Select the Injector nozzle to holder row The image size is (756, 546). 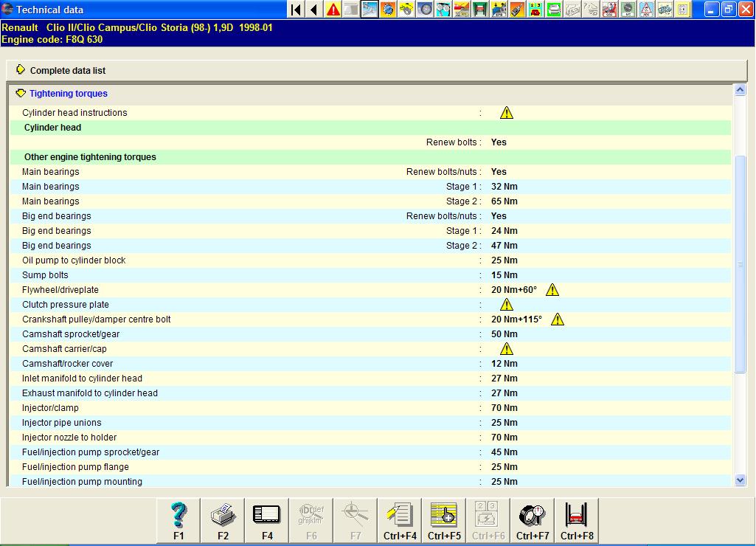[x=370, y=438]
